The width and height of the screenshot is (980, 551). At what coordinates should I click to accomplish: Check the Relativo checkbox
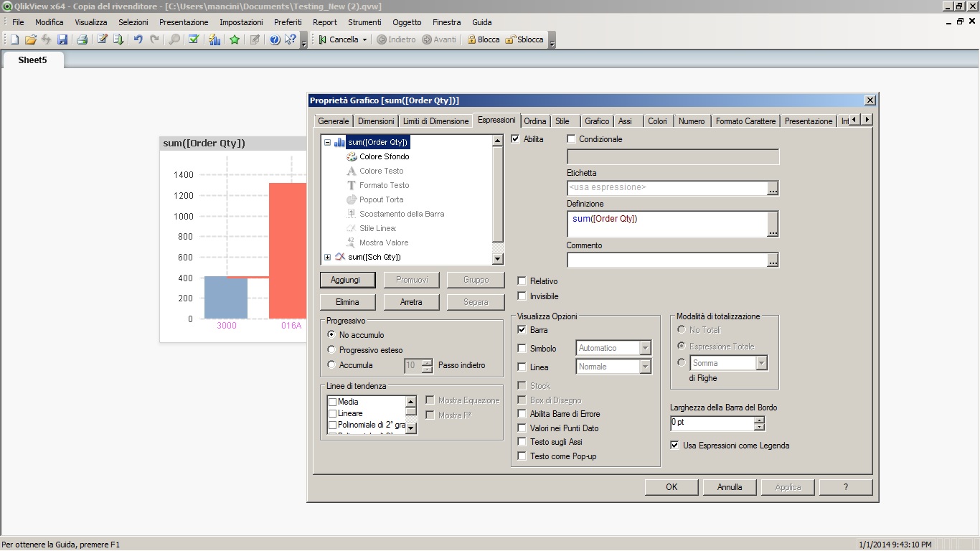522,281
